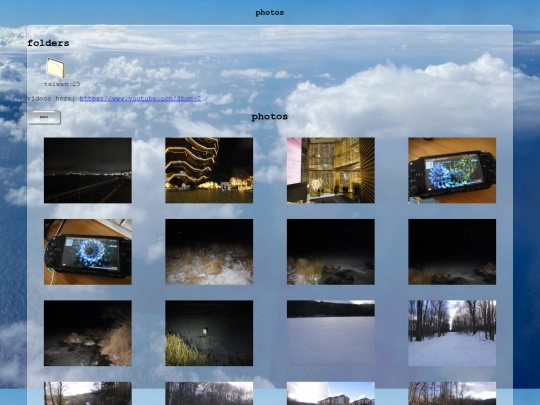The height and width of the screenshot is (405, 540).
Task: Click the 'folders' heading
Action: (48, 43)
